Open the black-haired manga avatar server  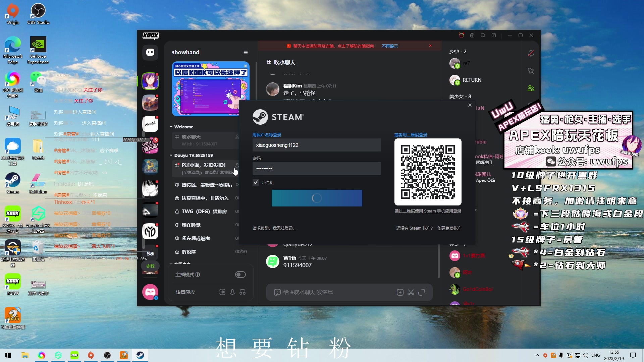pyautogui.click(x=150, y=188)
